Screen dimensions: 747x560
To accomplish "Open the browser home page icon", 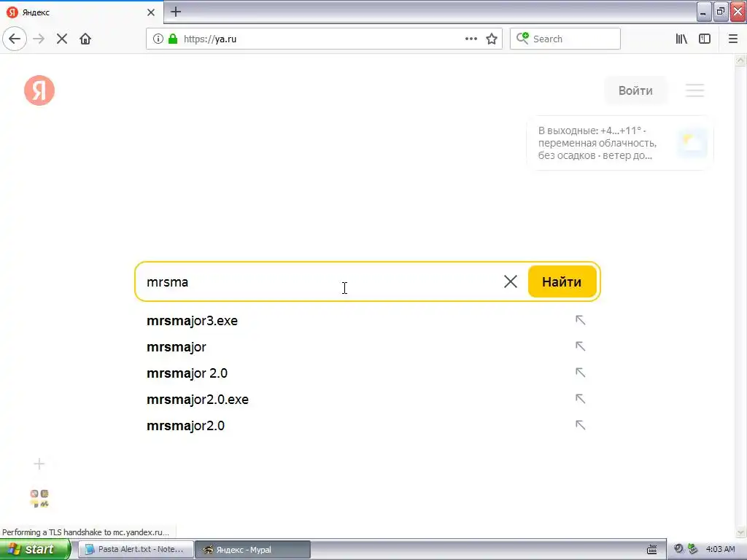I will 85,39.
